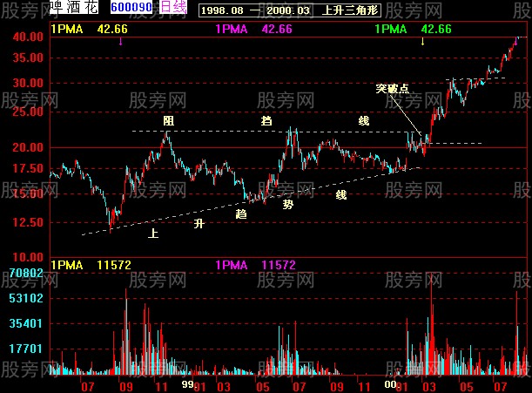Click the 阻 resistance line character
The width and height of the screenshot is (532, 393).
(168, 120)
